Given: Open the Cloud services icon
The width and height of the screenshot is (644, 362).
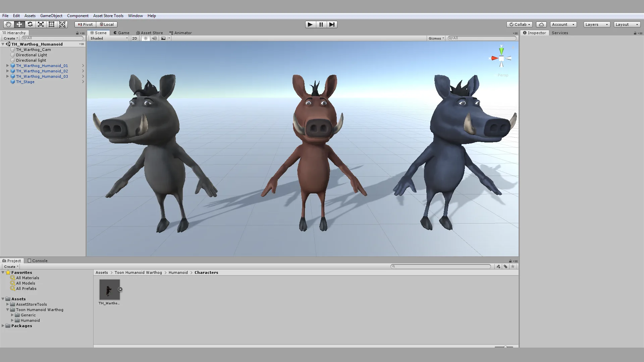Looking at the screenshot, I should coord(541,24).
